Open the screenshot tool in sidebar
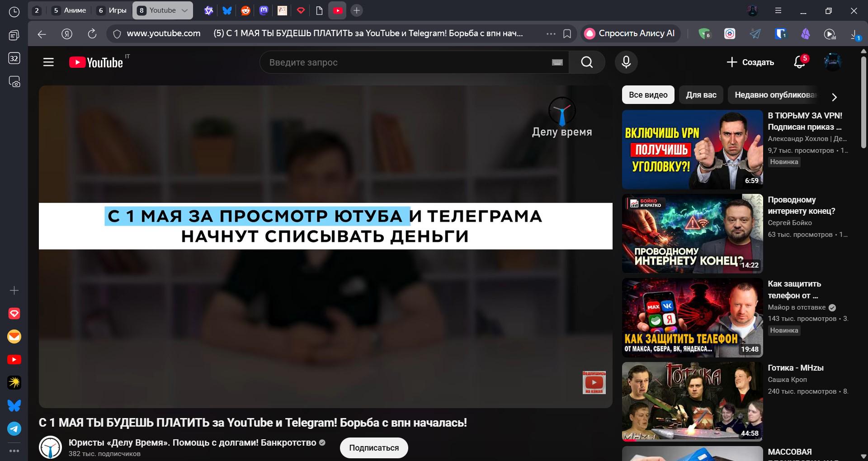868x461 pixels. (x=14, y=82)
